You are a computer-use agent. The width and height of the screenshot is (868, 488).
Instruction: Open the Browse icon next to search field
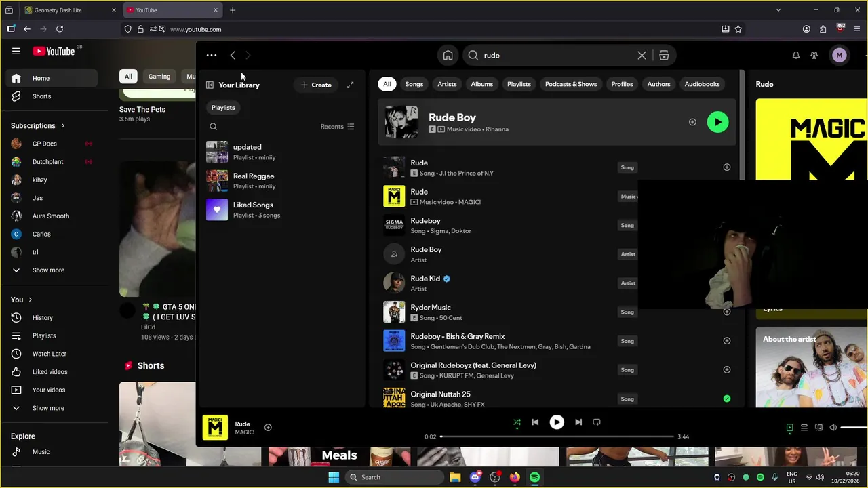(x=664, y=56)
